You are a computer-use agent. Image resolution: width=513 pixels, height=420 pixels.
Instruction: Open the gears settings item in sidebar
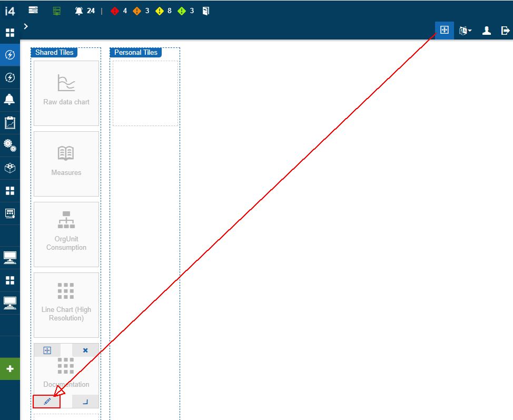pyautogui.click(x=9, y=145)
